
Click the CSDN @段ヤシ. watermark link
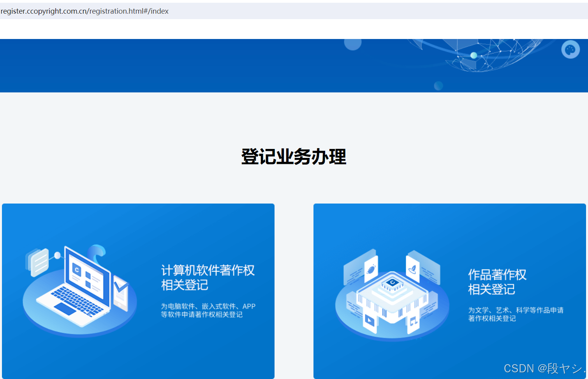point(544,368)
